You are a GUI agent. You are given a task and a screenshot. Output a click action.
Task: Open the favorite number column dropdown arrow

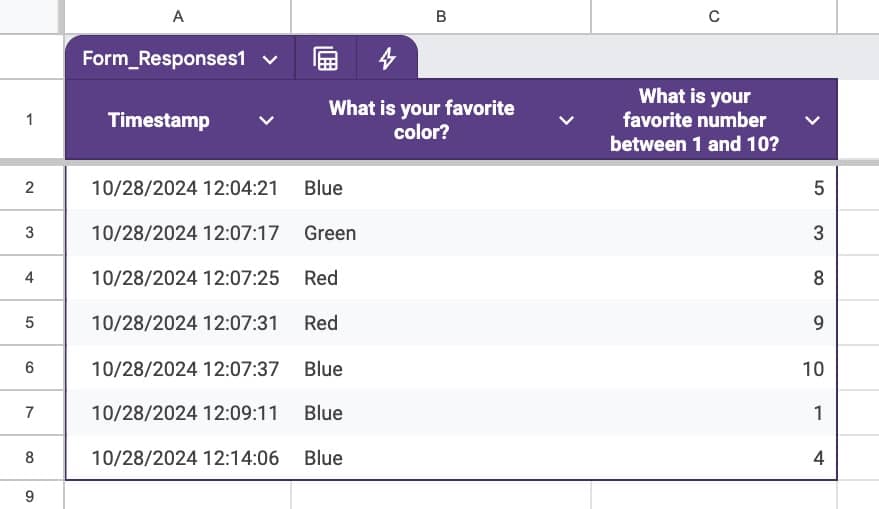click(813, 120)
